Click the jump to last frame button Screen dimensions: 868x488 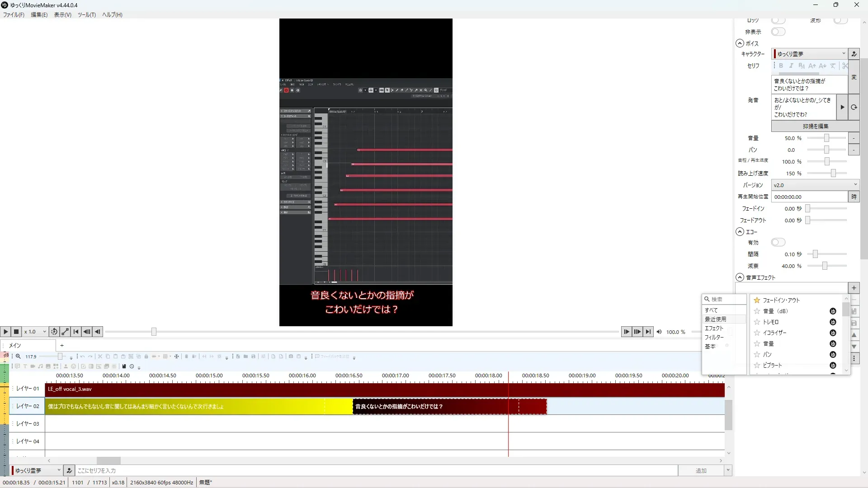tap(648, 332)
